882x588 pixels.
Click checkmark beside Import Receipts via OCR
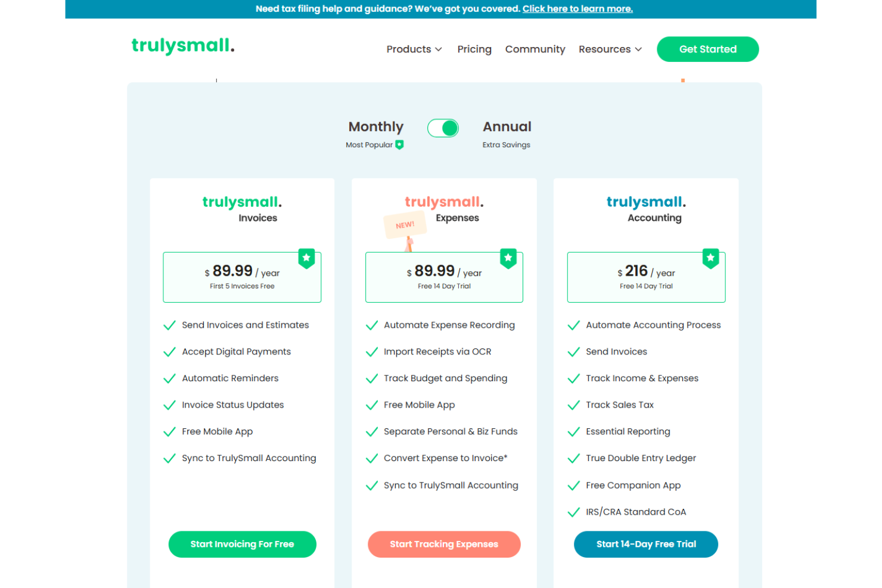coord(372,352)
